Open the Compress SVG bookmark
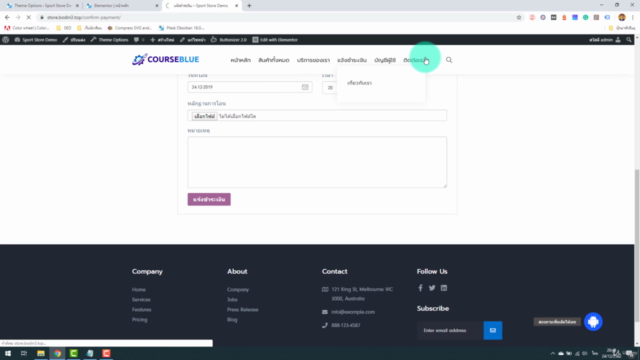 coord(130,28)
